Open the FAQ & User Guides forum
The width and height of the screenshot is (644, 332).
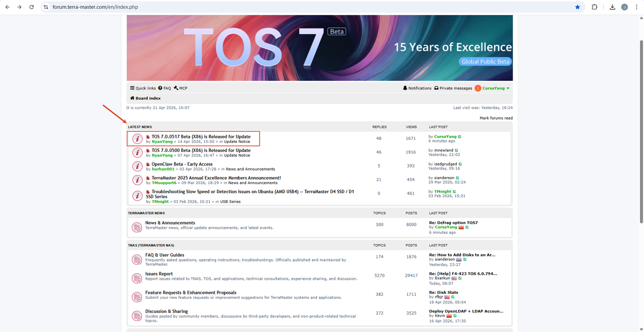click(x=165, y=255)
